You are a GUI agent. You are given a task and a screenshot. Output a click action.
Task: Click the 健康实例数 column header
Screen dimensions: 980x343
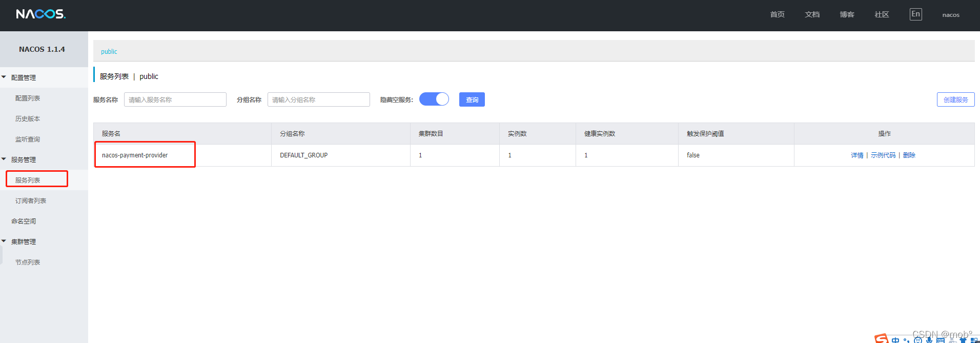tap(627, 133)
